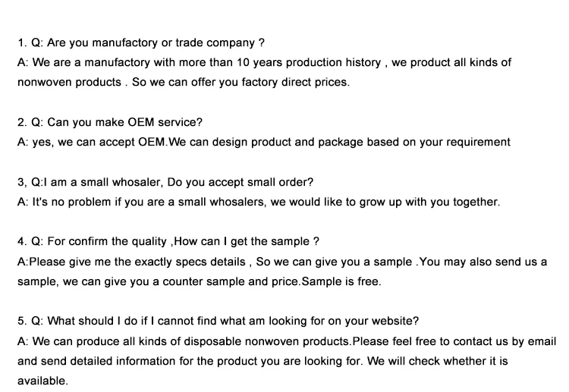This screenshot has width=569, height=392.
Task: Select the small whosaler question line
Action: click(165, 182)
